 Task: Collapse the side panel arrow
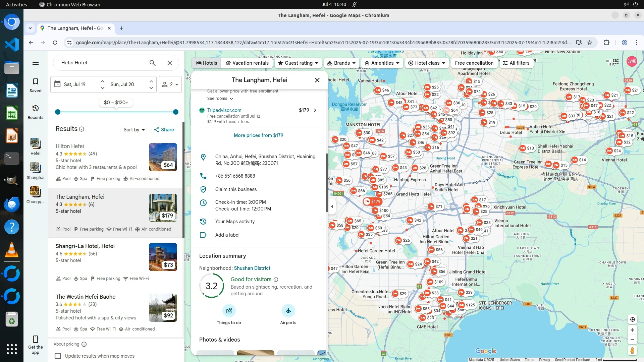click(332, 206)
